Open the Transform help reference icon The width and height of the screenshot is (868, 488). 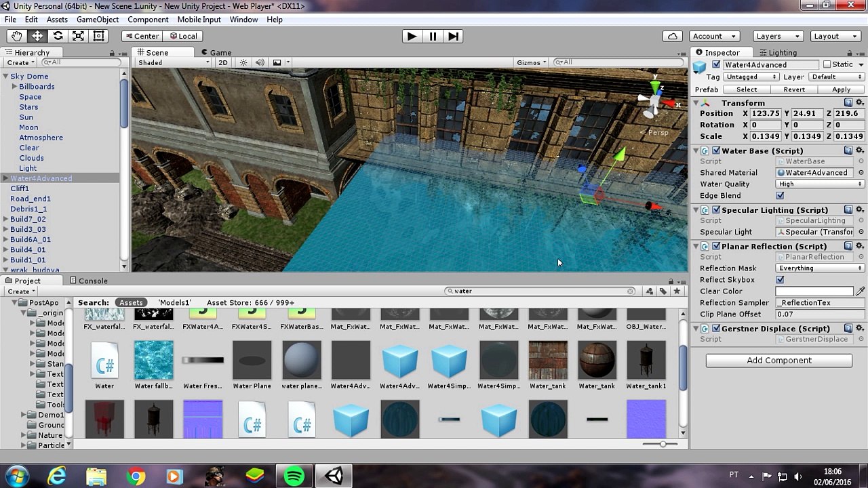point(848,103)
